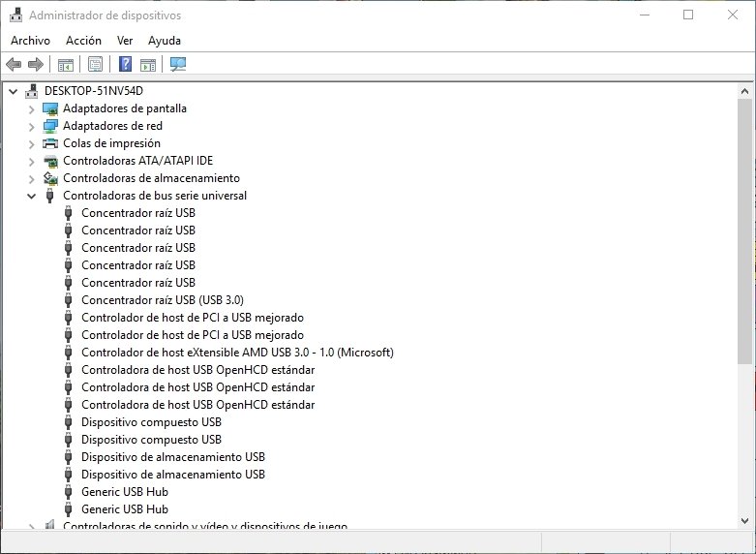Screen dimensions: 756x554
Task: Expand Controladoras ATA/ATAPI IDE
Action: click(32, 161)
